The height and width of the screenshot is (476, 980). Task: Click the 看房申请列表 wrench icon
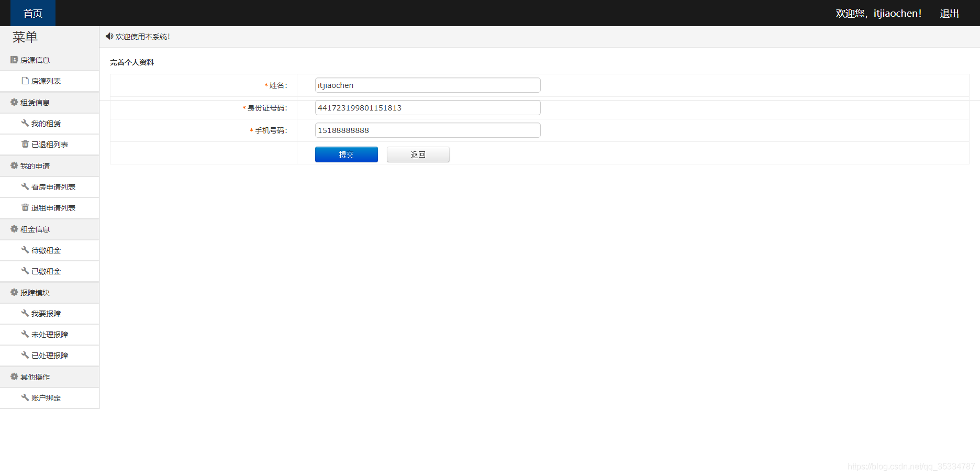(x=25, y=186)
